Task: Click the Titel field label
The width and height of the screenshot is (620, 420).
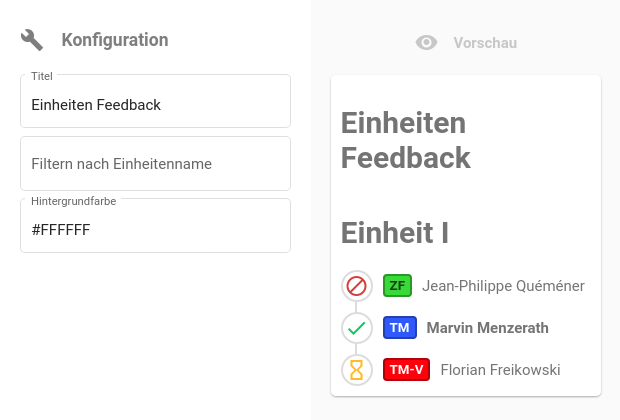Action: pyautogui.click(x=42, y=76)
